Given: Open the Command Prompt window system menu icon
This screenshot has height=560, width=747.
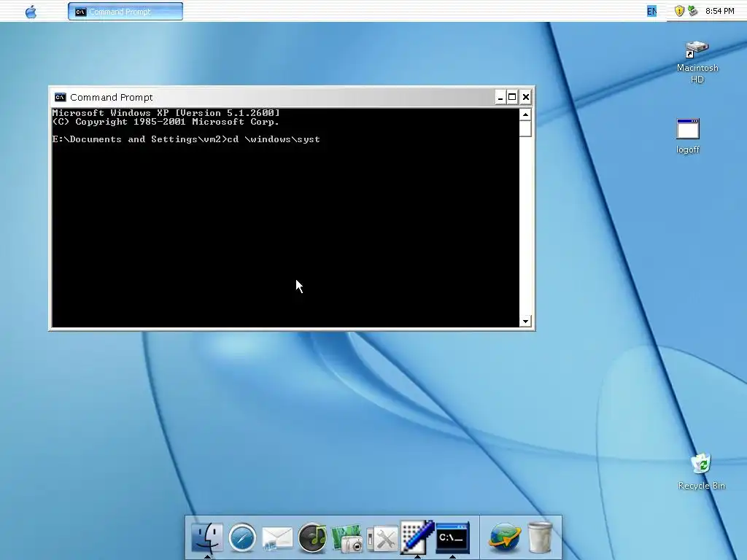Looking at the screenshot, I should click(x=60, y=97).
